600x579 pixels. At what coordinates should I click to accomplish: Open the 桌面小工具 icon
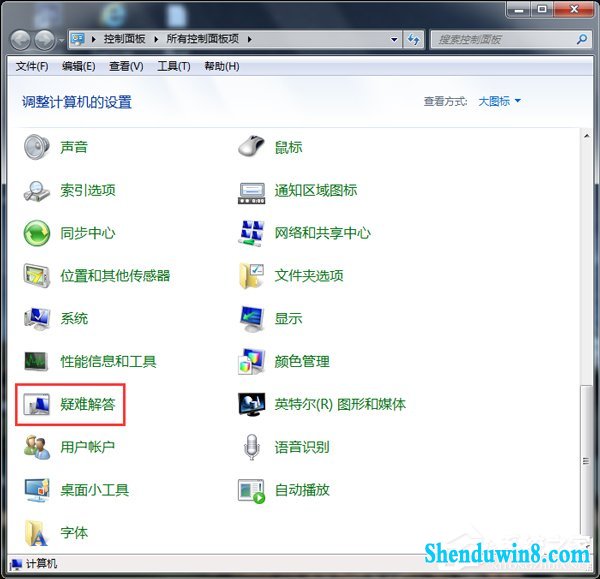(x=36, y=490)
